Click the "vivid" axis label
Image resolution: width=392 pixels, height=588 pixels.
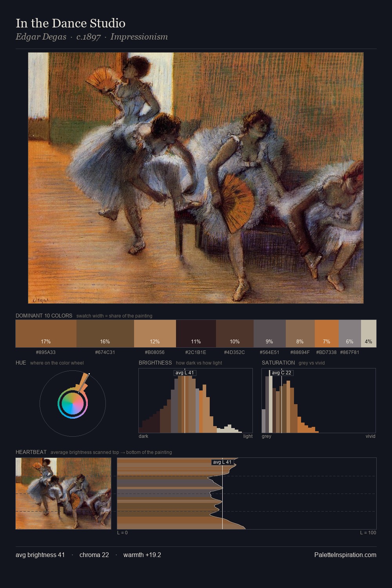tap(370, 436)
